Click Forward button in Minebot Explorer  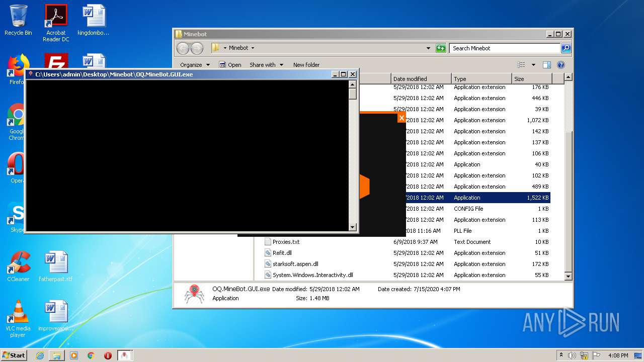pyautogui.click(x=197, y=48)
